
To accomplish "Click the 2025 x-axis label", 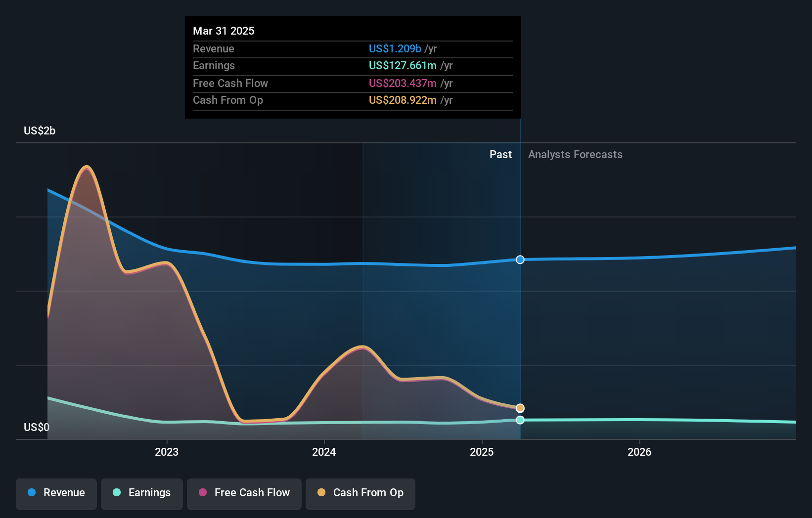I will pos(482,452).
